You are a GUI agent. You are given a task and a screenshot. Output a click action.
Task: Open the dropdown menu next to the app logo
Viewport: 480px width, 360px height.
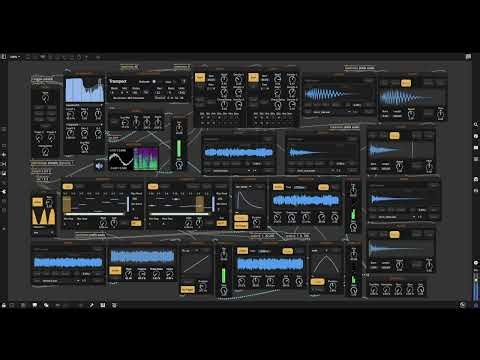click(14, 57)
